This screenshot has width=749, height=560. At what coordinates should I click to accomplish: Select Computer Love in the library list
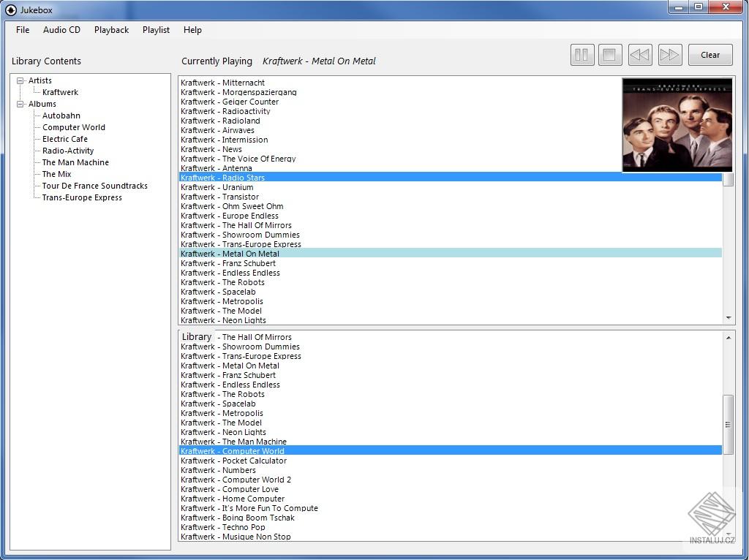[229, 489]
